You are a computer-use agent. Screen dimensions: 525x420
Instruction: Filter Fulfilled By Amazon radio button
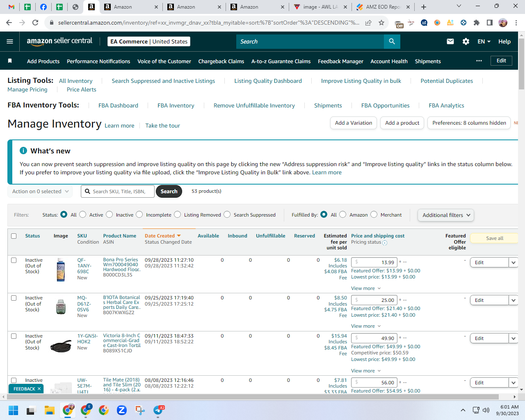coord(343,215)
